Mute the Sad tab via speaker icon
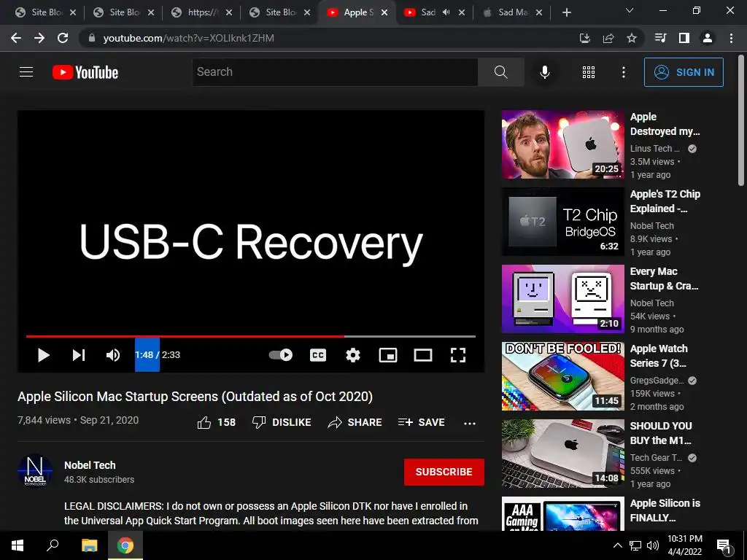 click(x=446, y=12)
